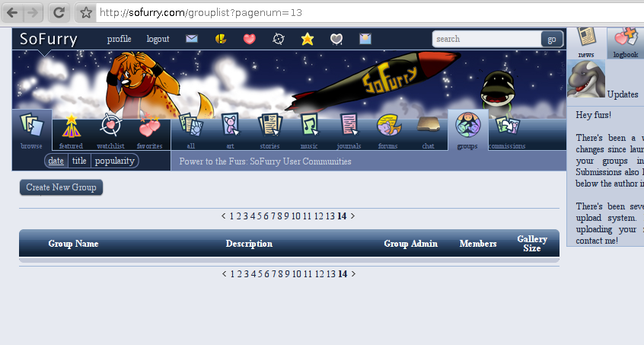Click the Updates heading in sidebar
This screenshot has height=345, width=644.
coord(623,94)
